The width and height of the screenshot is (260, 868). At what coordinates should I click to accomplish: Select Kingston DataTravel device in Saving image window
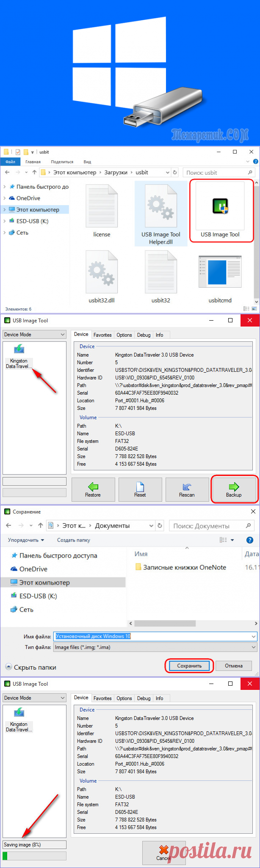pos(19,720)
